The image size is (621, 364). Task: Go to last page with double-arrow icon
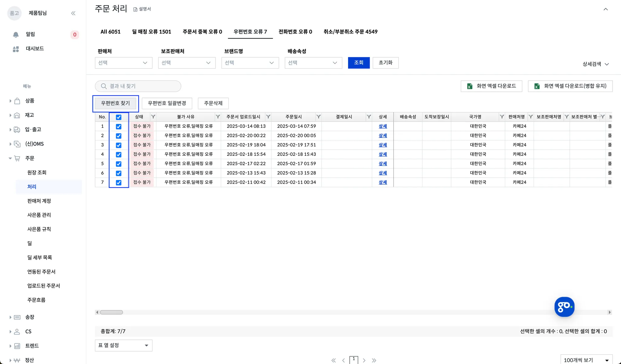(x=374, y=360)
